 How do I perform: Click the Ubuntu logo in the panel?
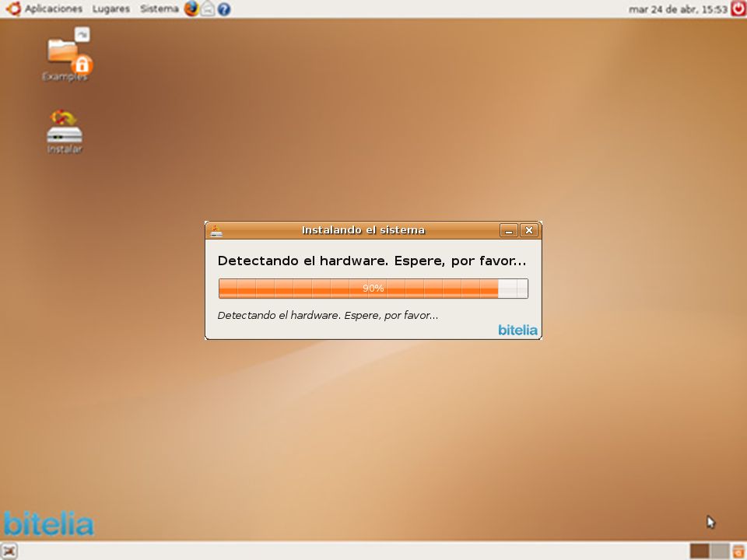(x=13, y=9)
